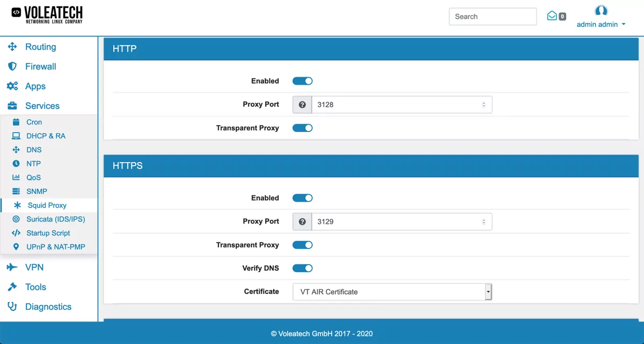Toggle HTTPS Transparent Proxy off
The width and height of the screenshot is (644, 344).
(302, 245)
